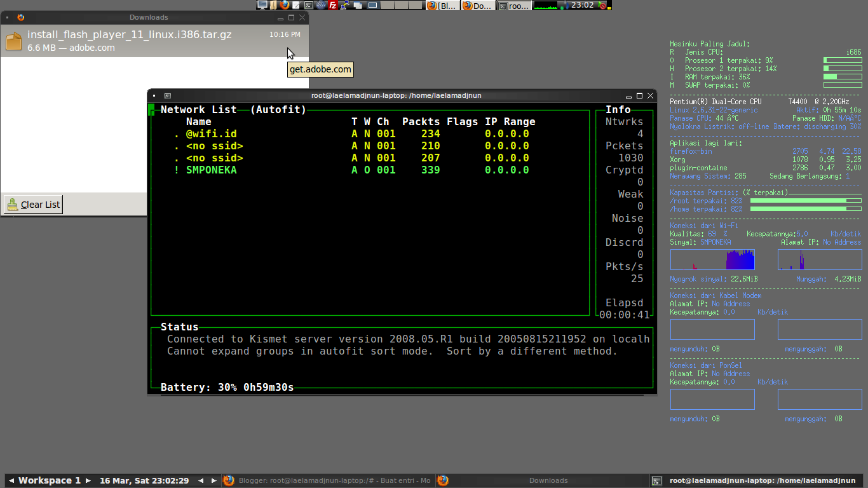
Task: Activate the root terminal window in bottom taskbar
Action: [x=756, y=480]
